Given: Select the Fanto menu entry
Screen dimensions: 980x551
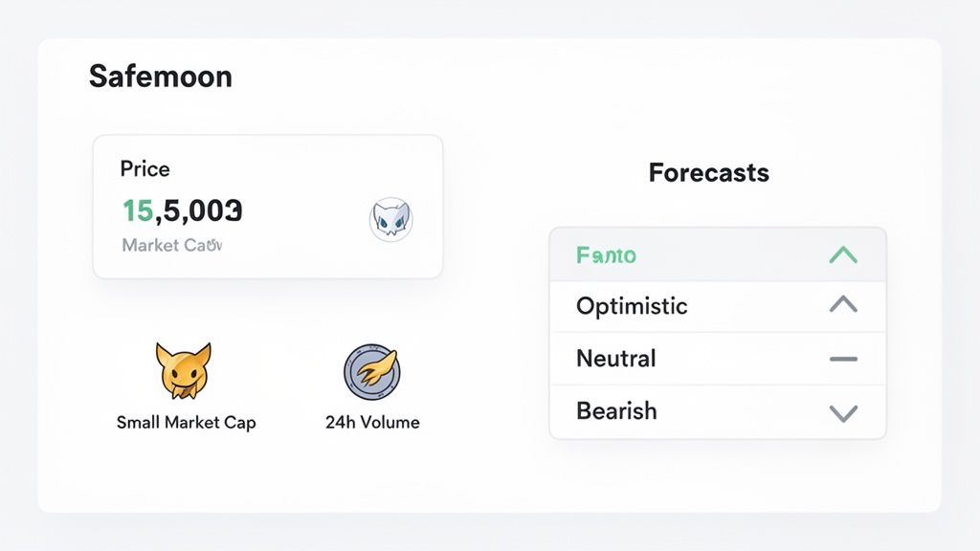Looking at the screenshot, I should click(604, 254).
